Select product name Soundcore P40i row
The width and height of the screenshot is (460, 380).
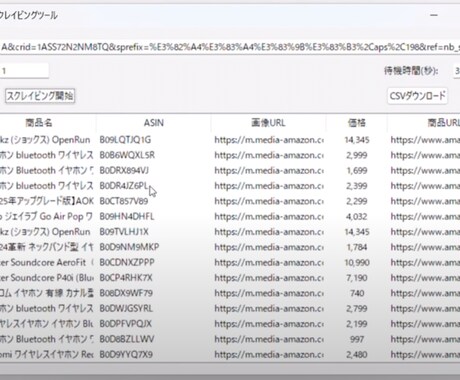[47, 278]
